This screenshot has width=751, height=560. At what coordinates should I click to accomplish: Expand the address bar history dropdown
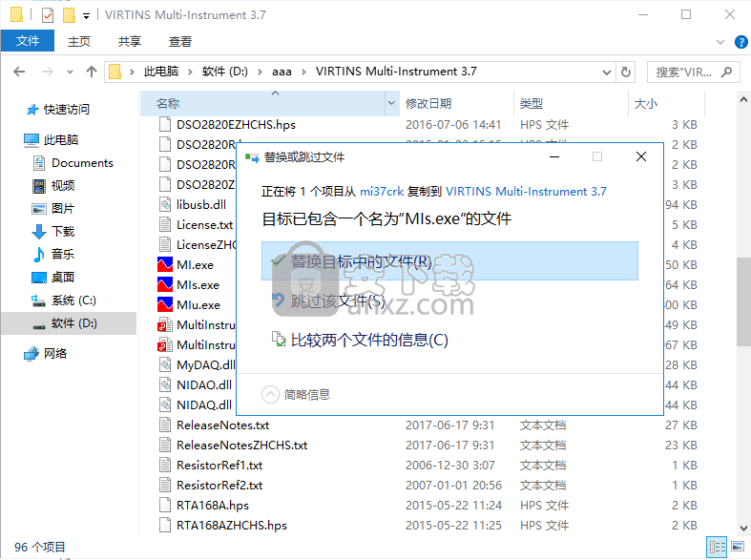click(x=606, y=73)
